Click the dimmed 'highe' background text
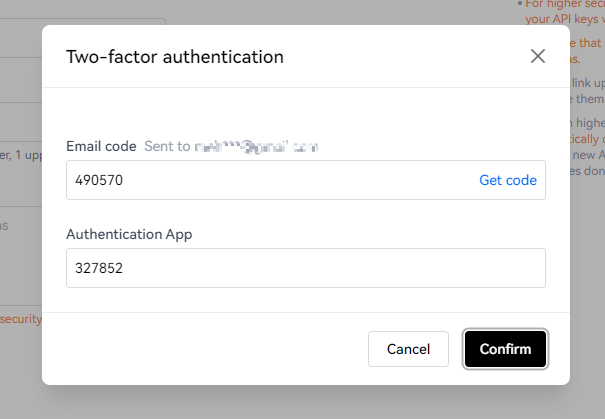 (590, 123)
